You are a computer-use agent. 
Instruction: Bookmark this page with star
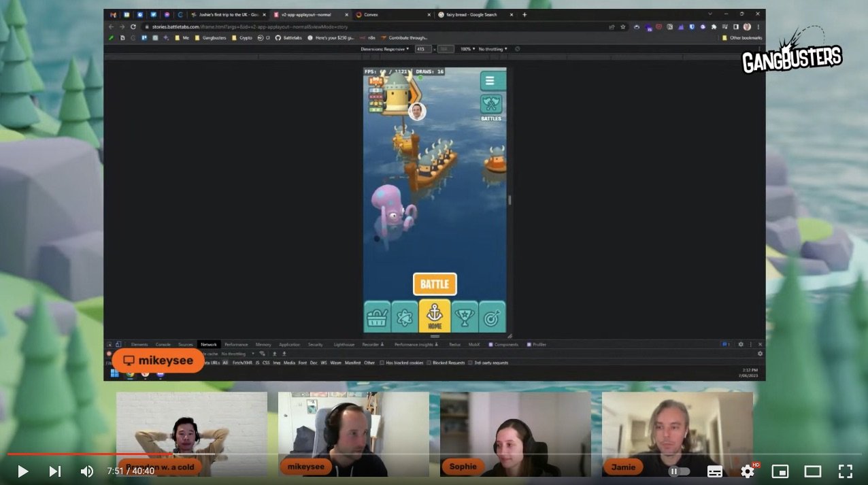coord(622,27)
